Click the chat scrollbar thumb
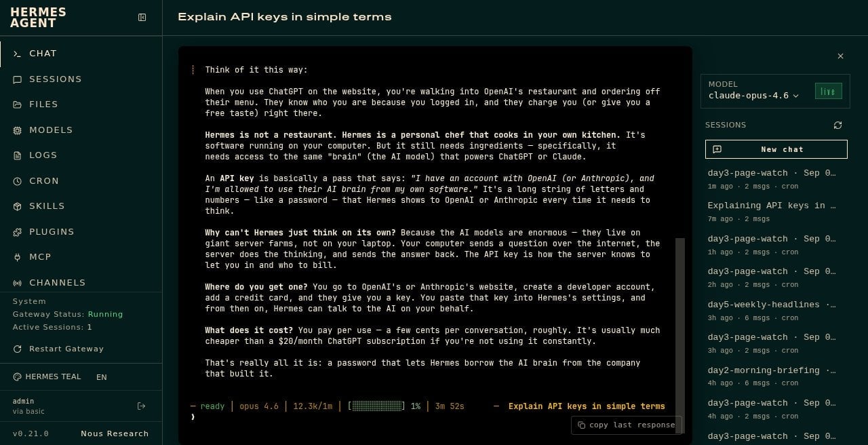This screenshot has height=445, width=868. pos(680,335)
